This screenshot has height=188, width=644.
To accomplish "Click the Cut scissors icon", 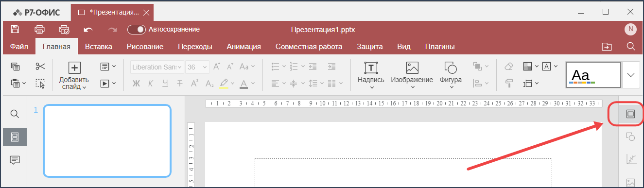I will coord(40,67).
